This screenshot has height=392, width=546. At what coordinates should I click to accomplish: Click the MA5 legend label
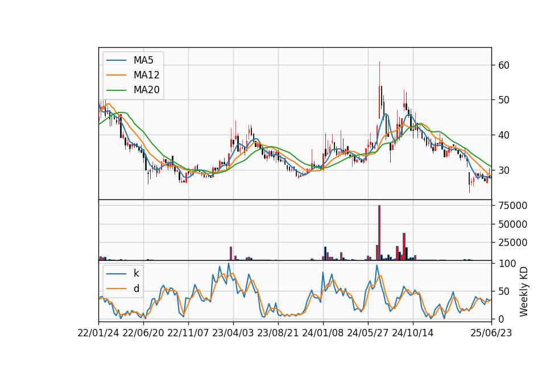click(x=143, y=60)
